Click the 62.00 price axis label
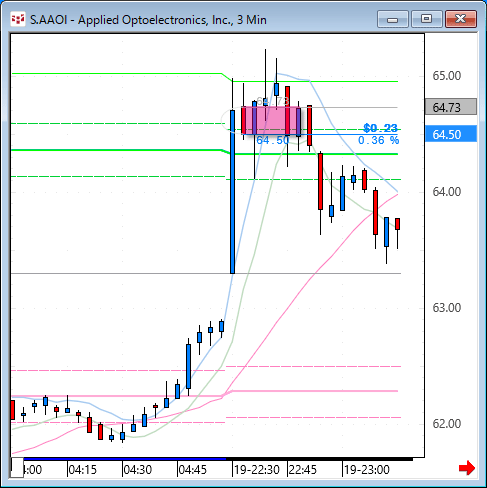Image resolution: width=487 pixels, height=488 pixels. [447, 424]
